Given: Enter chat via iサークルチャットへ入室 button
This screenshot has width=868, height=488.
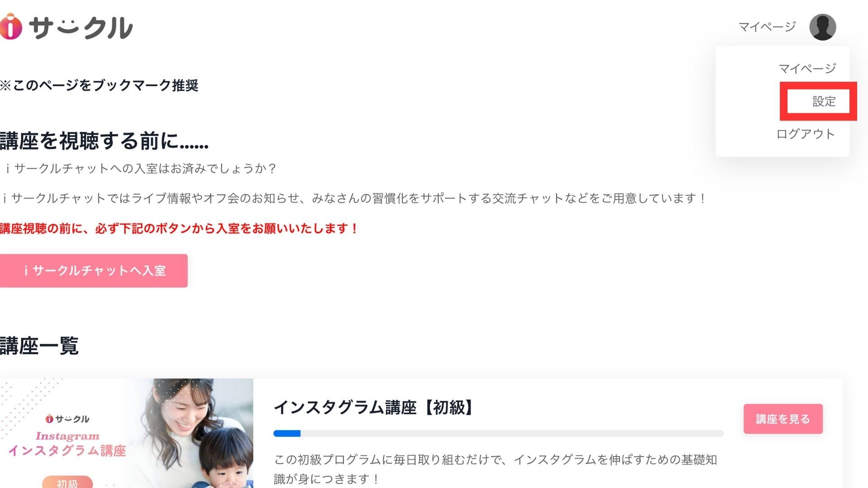Looking at the screenshot, I should pyautogui.click(x=94, y=271).
